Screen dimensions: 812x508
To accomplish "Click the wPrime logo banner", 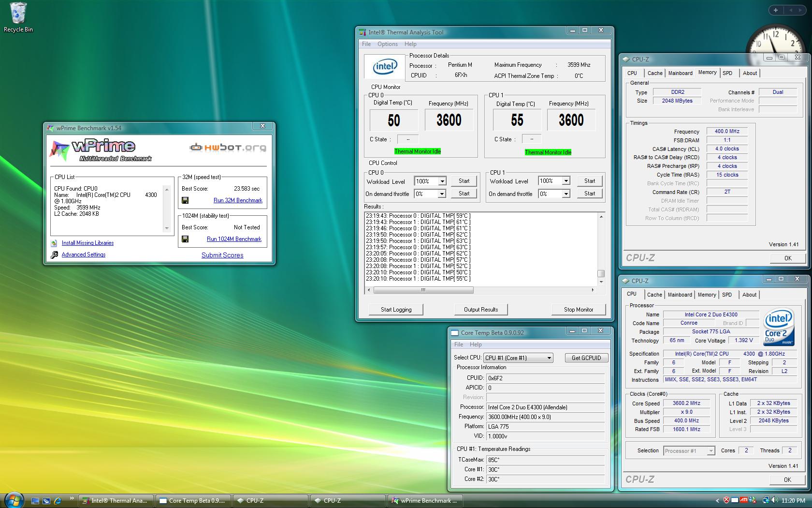I will click(101, 150).
